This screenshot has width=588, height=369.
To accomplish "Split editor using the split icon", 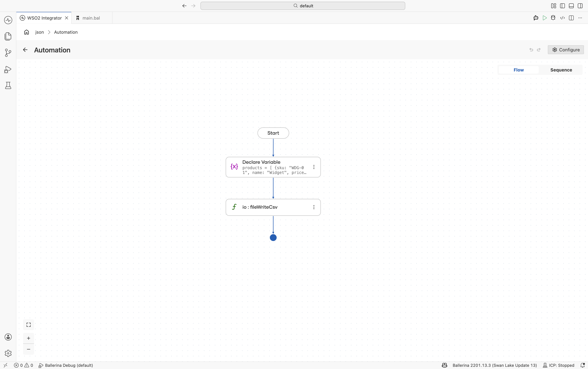I will [571, 18].
